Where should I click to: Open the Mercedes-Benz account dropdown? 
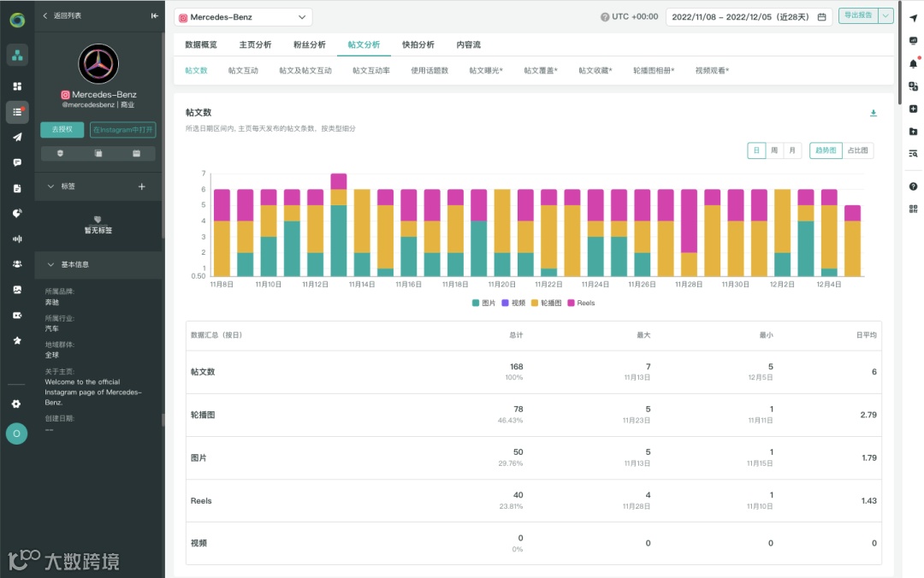click(243, 17)
